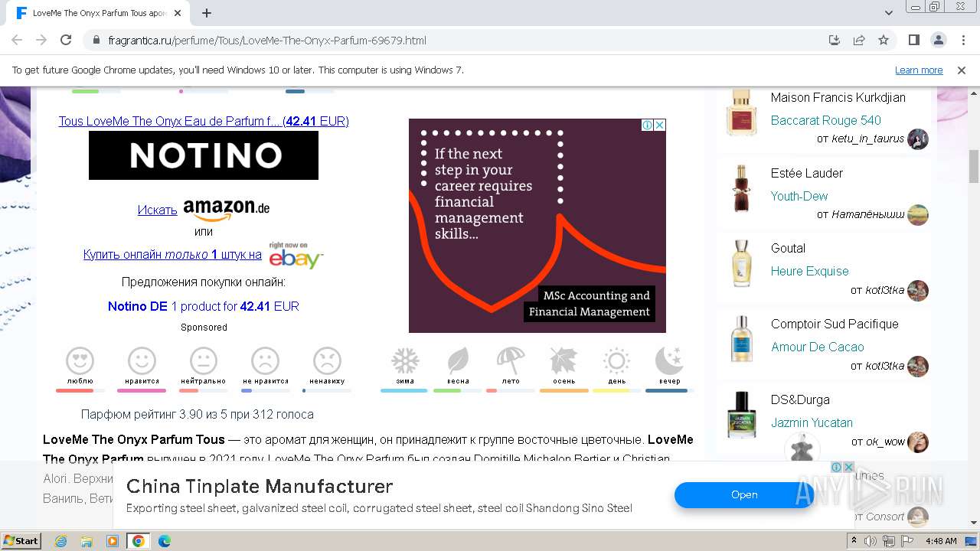Open Heure Exquise perfume link

click(809, 271)
